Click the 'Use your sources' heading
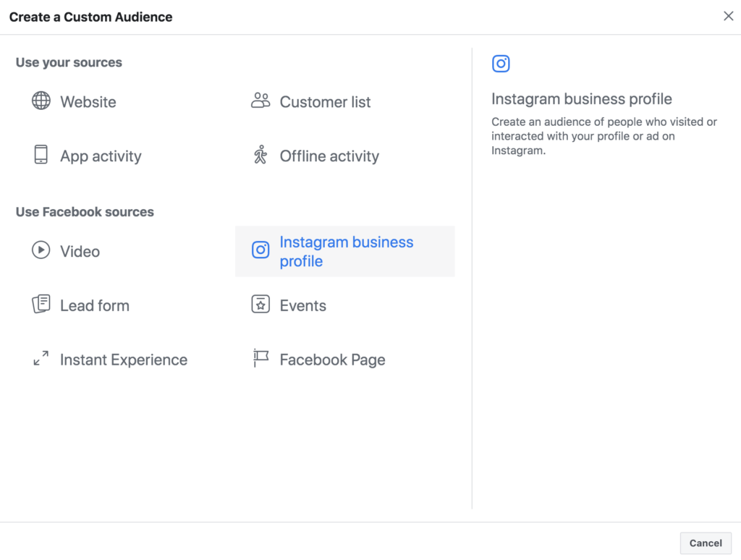741x560 pixels. (69, 62)
